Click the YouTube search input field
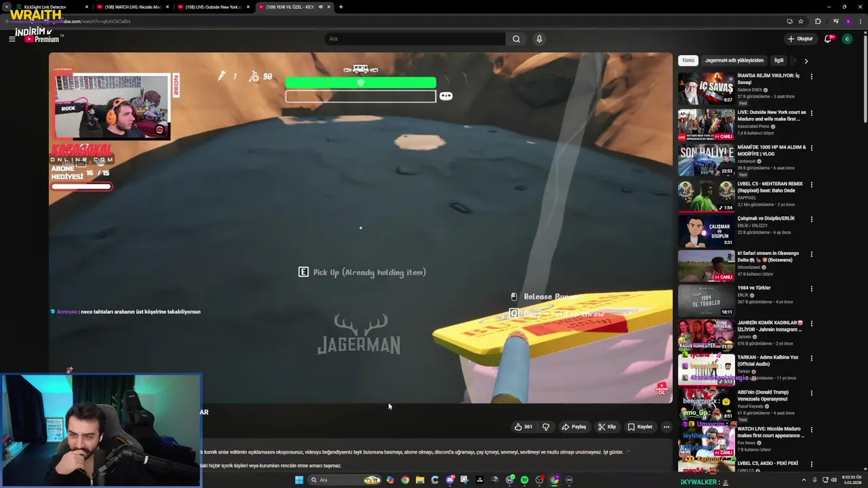The image size is (868, 488). point(415,39)
